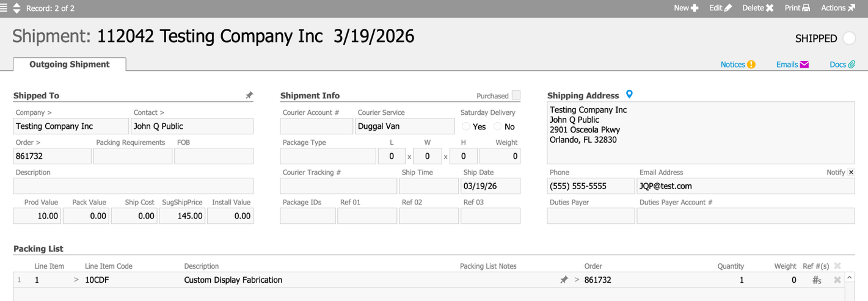Uncheck the Notify checkbox

(851, 173)
